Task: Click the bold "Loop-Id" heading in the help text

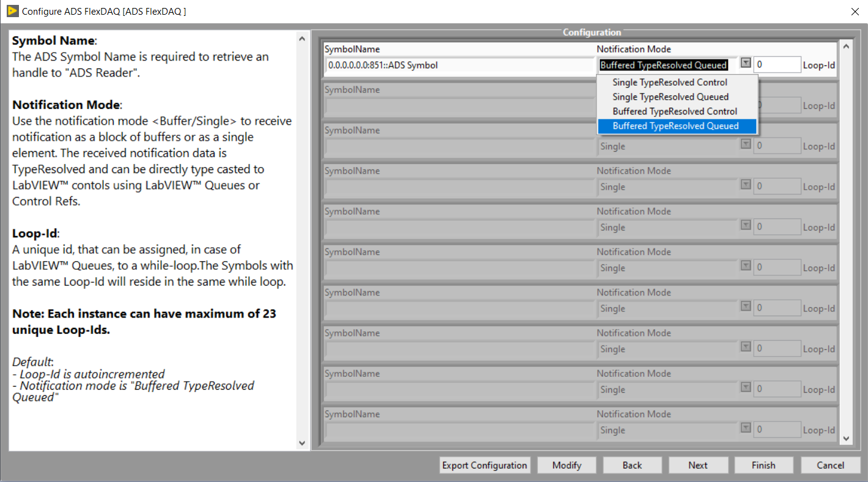Action: [35, 234]
